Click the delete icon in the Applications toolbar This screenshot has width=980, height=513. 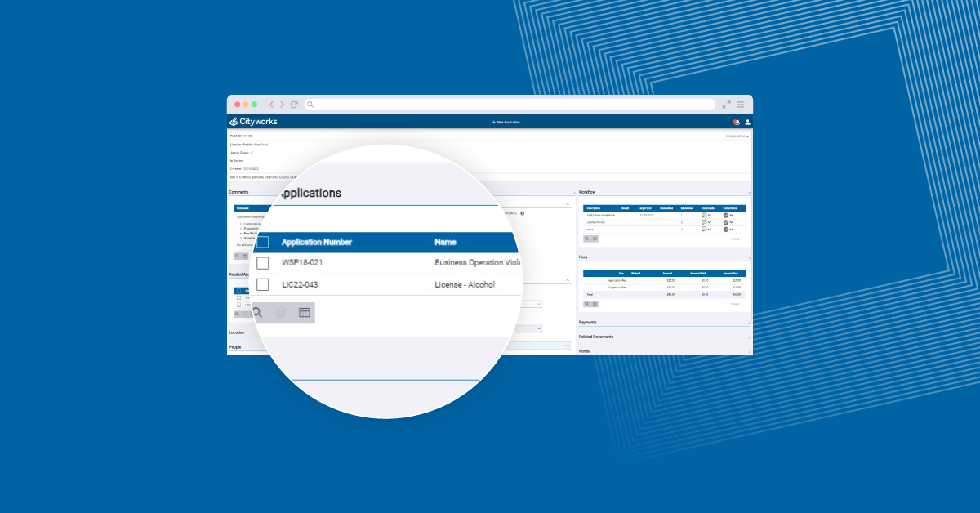(x=280, y=312)
